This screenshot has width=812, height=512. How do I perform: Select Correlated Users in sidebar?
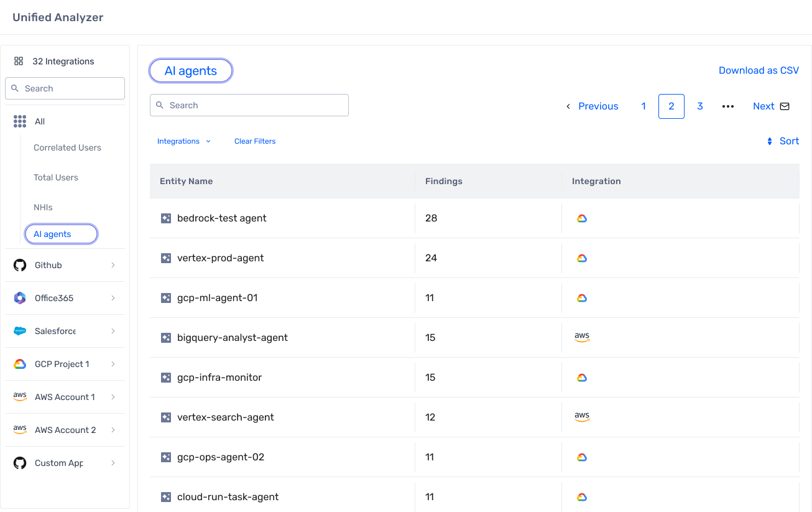[x=67, y=147]
